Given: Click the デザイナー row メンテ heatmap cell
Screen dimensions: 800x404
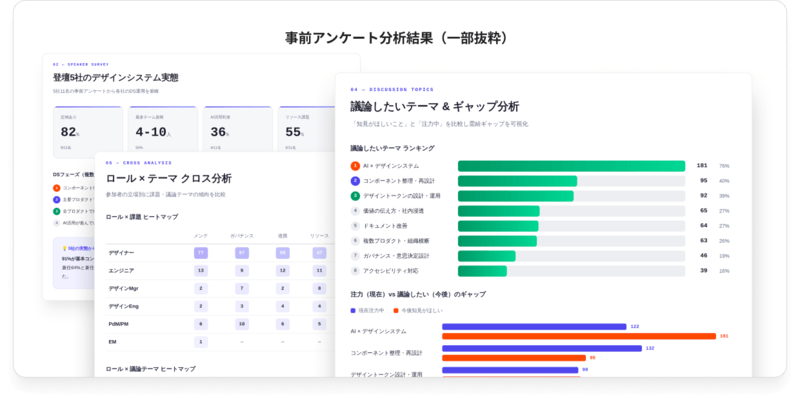Looking at the screenshot, I should click(x=201, y=253).
